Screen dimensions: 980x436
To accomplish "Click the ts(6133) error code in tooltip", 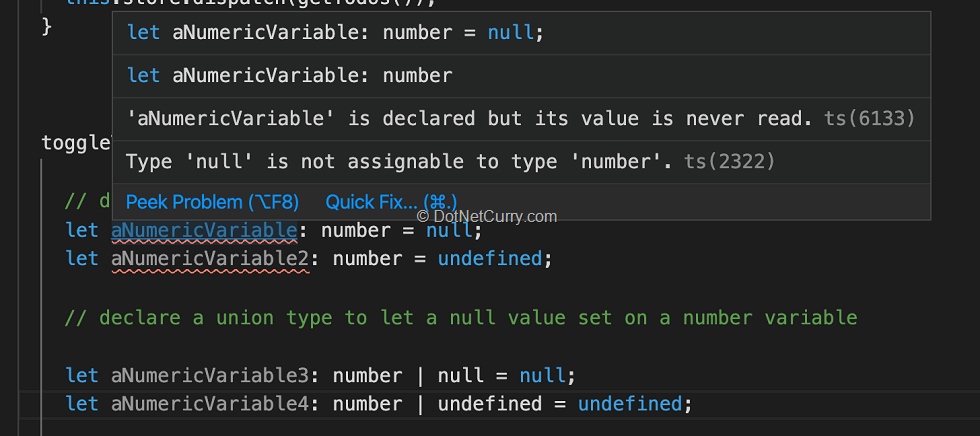I will click(x=869, y=119).
